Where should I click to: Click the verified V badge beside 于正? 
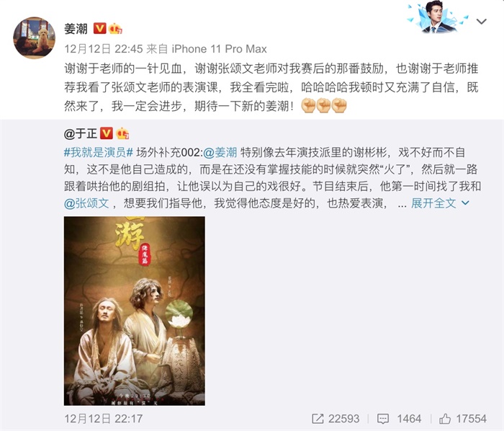[x=107, y=133]
